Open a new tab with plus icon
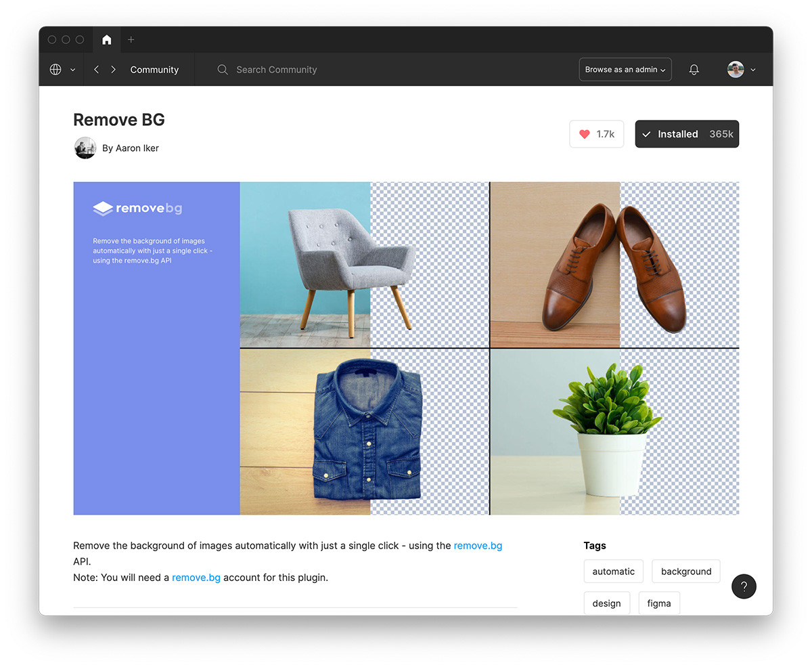 [131, 40]
